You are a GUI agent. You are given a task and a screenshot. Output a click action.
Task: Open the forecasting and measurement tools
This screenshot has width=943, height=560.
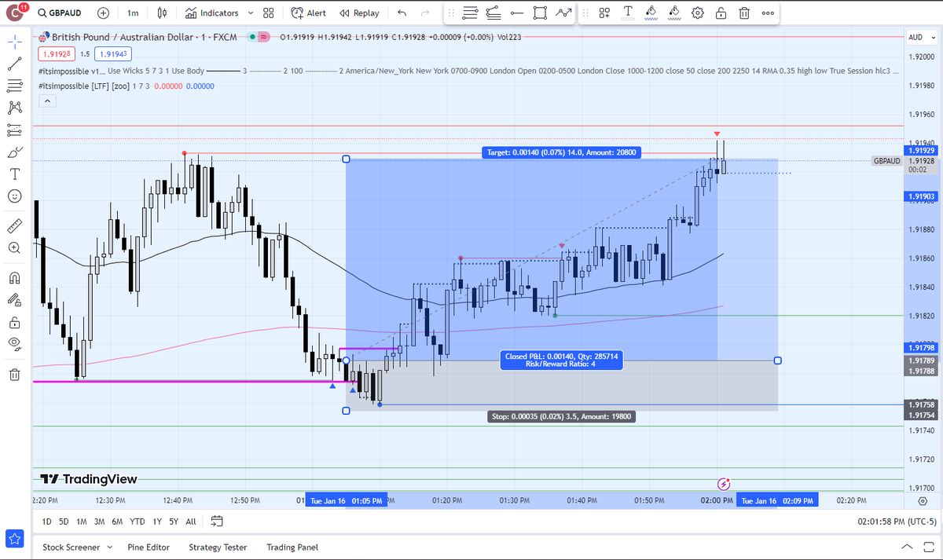click(14, 130)
